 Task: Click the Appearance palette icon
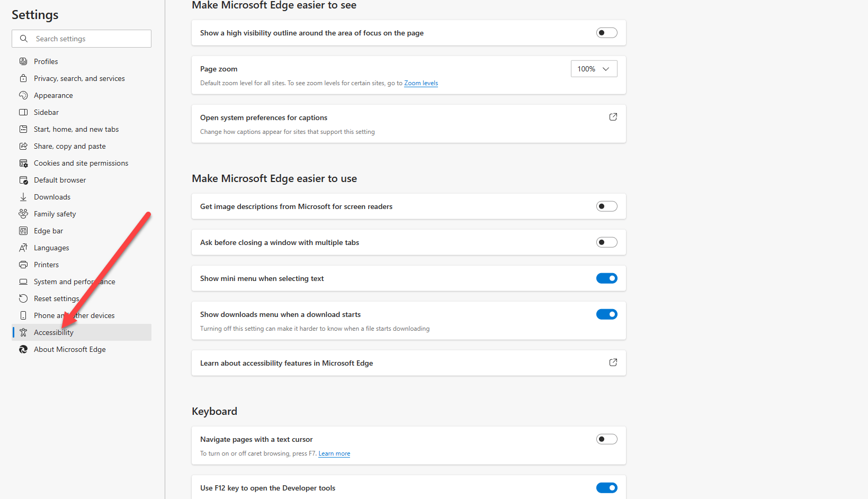click(x=23, y=95)
